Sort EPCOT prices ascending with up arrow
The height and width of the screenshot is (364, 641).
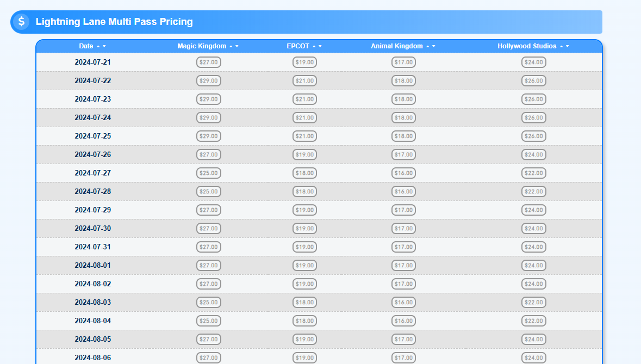314,46
